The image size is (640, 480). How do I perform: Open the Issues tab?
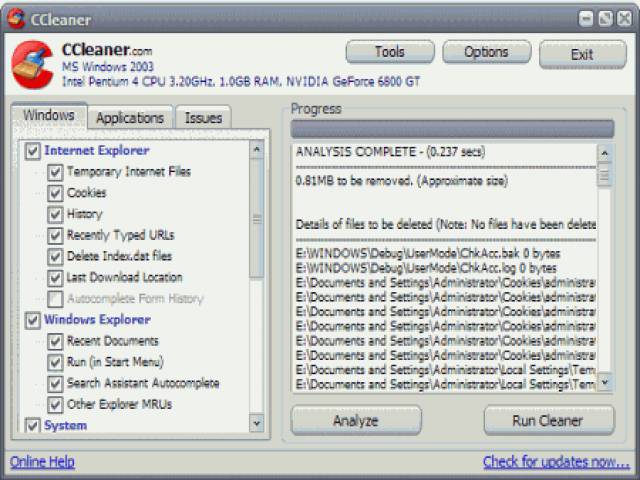tap(203, 118)
